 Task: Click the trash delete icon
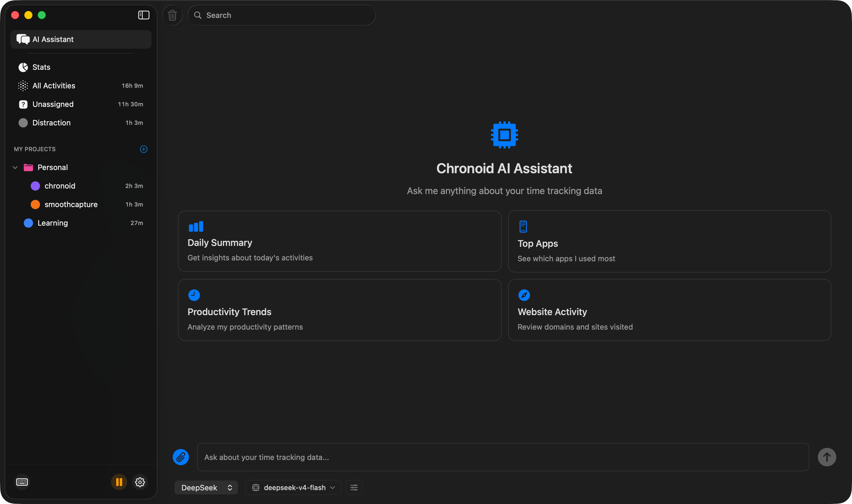point(172,15)
